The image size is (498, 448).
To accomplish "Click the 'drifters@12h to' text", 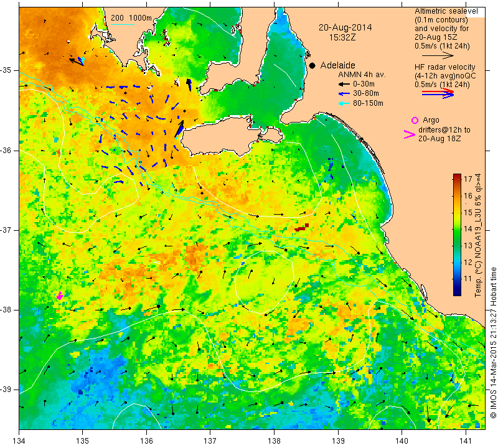I will (x=444, y=130).
